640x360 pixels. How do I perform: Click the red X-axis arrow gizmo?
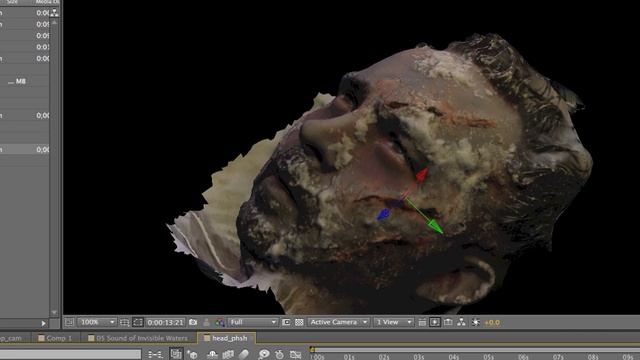click(x=422, y=175)
